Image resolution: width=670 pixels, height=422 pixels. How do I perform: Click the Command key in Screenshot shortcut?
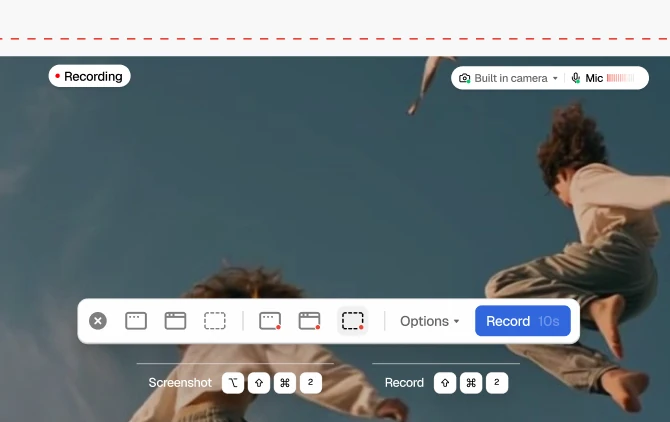(285, 383)
